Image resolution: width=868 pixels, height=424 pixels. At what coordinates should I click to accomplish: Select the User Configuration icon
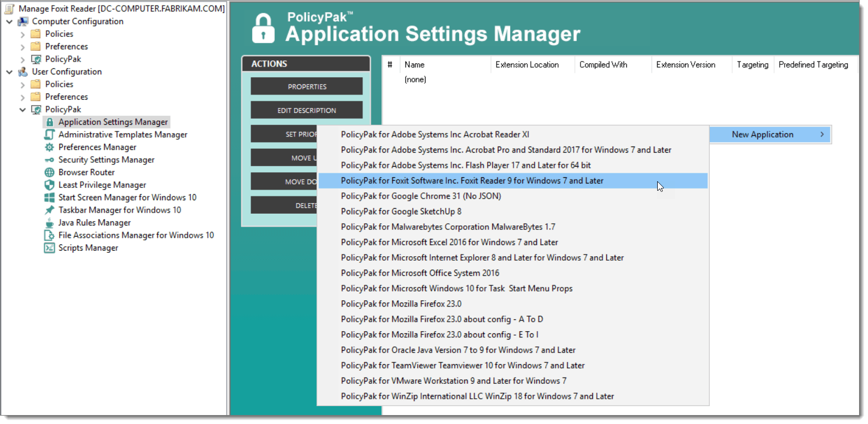coord(23,72)
